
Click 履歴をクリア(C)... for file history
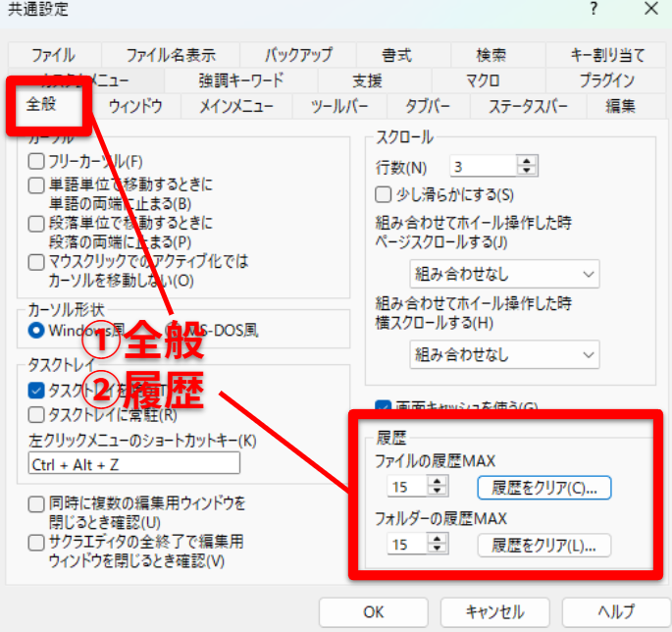click(544, 487)
